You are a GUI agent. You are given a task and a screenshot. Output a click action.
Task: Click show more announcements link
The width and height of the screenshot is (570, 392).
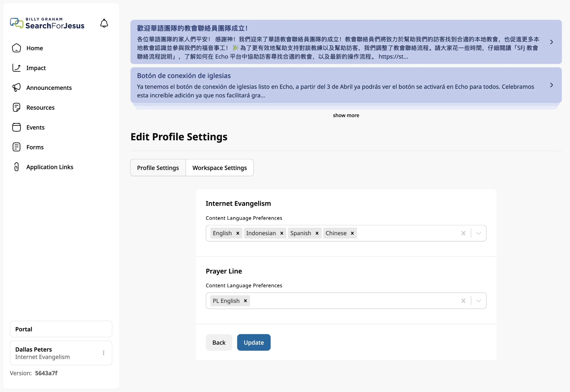coord(346,115)
